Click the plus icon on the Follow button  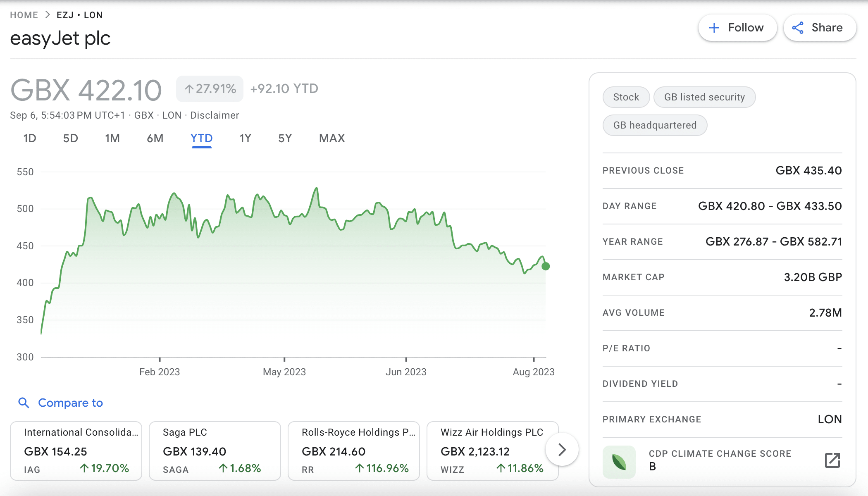[x=714, y=28]
